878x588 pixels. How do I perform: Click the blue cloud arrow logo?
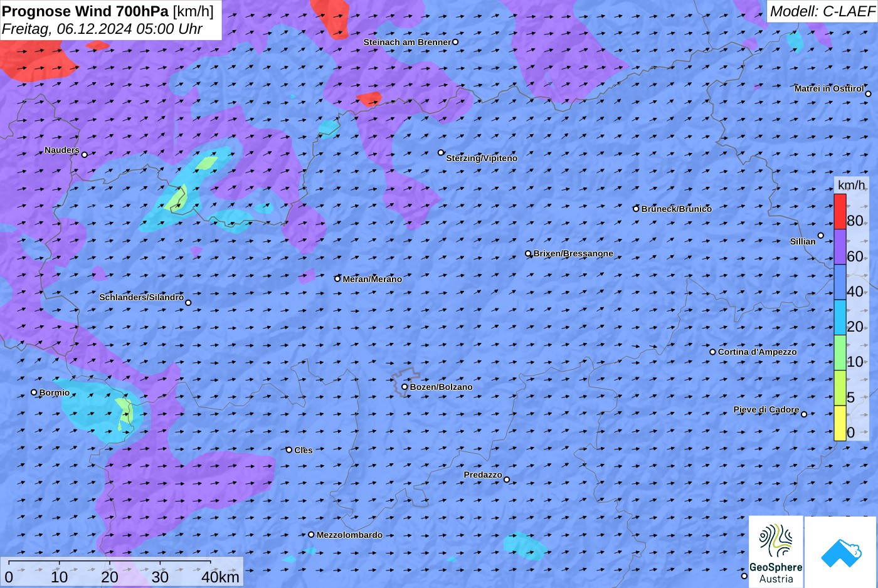841,552
